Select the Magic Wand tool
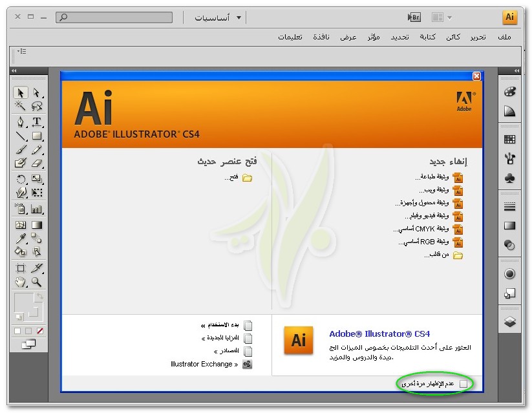The image size is (532, 413). tap(20, 106)
